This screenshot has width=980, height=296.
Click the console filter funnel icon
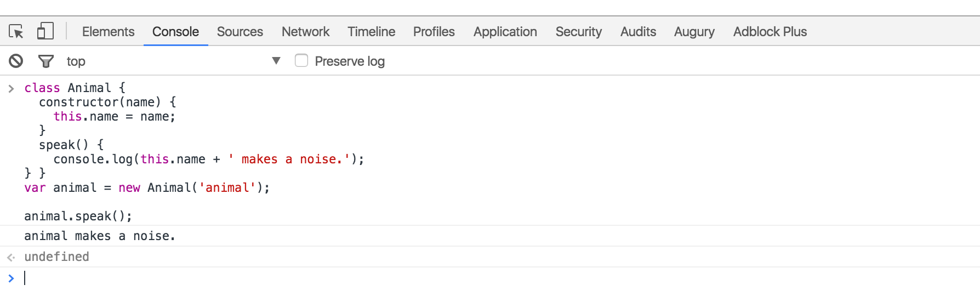(46, 61)
